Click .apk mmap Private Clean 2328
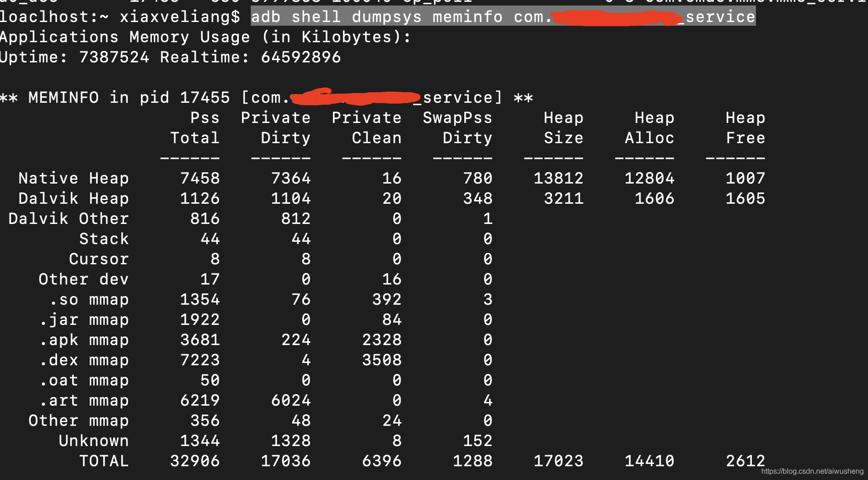868x480 pixels. click(382, 340)
